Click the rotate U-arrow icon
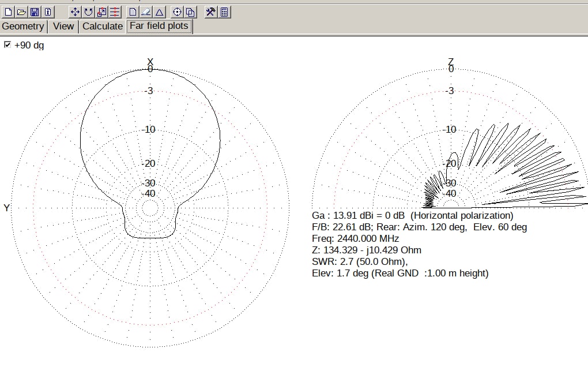The height and width of the screenshot is (378, 588). point(88,12)
